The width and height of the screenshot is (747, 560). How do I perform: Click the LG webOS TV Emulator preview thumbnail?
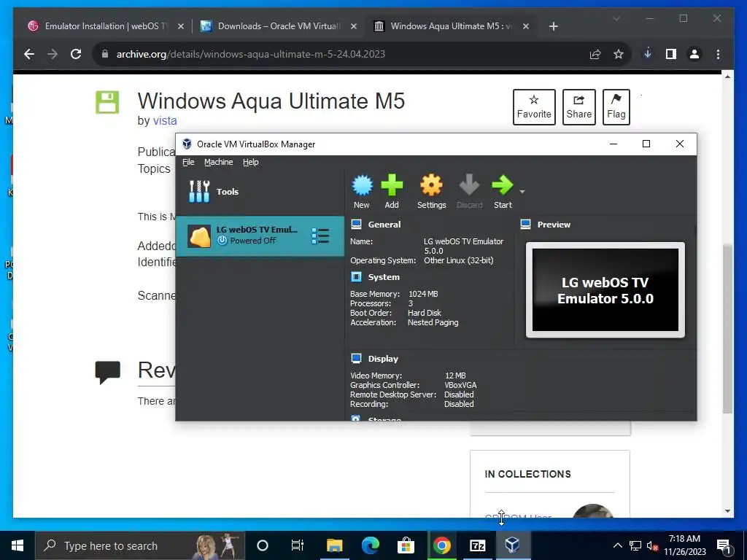605,290
